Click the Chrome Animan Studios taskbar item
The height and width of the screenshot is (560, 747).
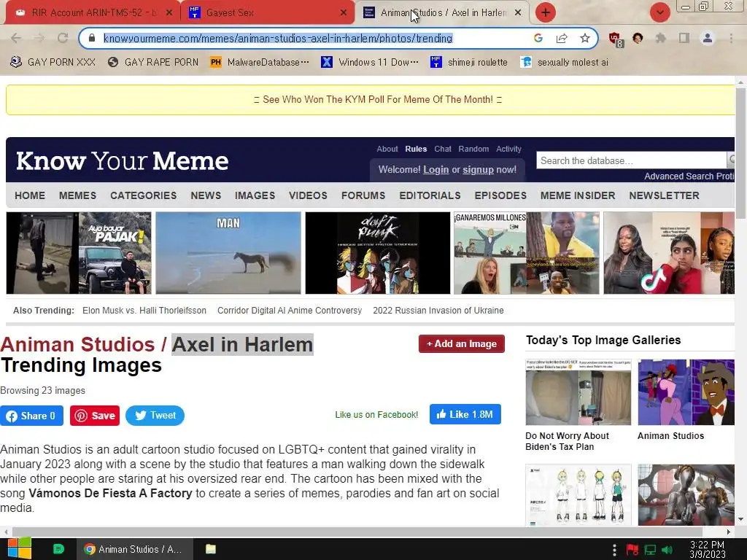click(134, 549)
